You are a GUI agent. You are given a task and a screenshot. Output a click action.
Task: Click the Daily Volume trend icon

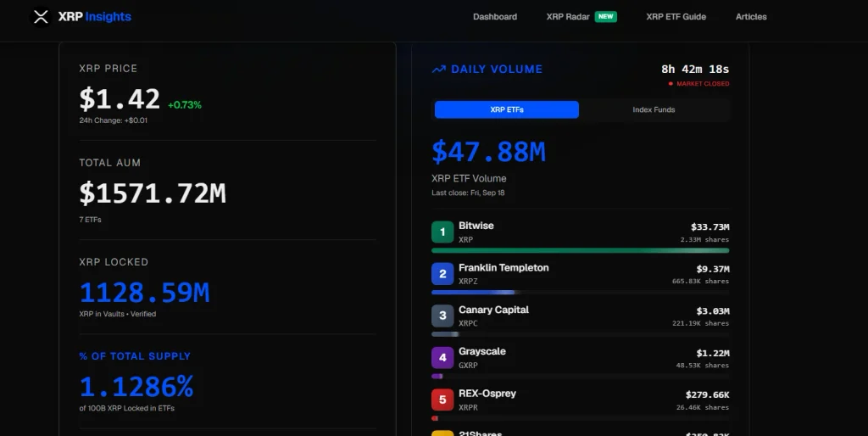439,70
